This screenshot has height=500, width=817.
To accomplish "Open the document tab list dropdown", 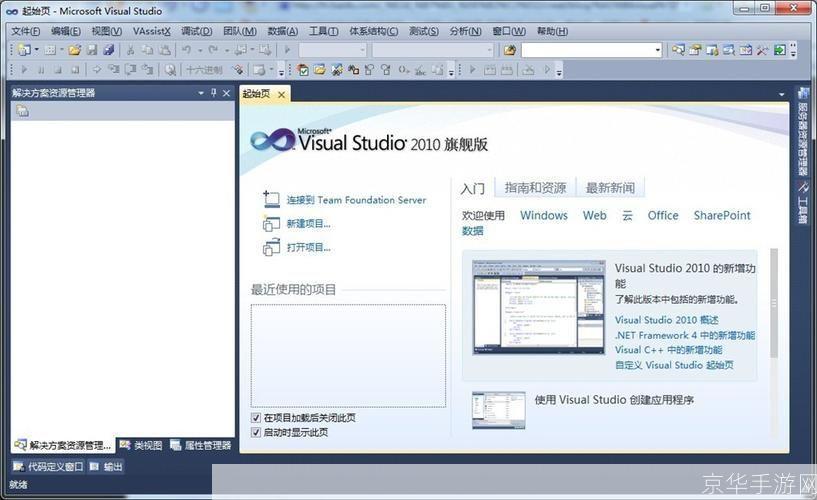I will pyautogui.click(x=782, y=94).
